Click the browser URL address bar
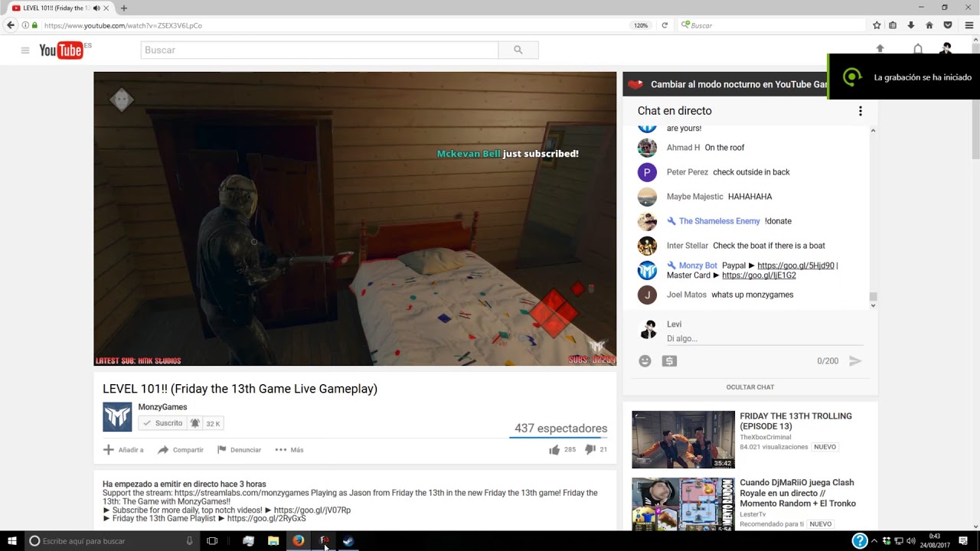The height and width of the screenshot is (551, 980). point(333,25)
